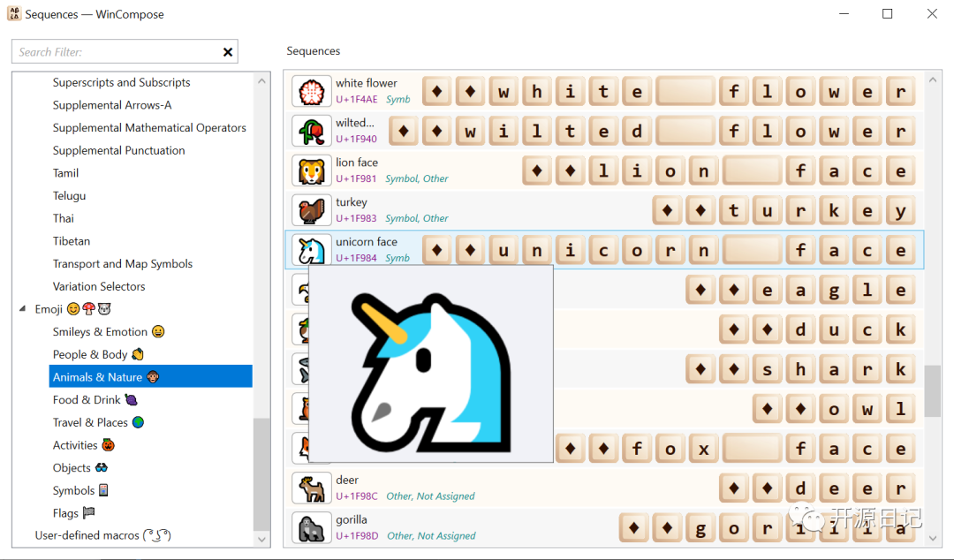This screenshot has width=954, height=560.
Task: Select Supplemental Arrows-A
Action: pyautogui.click(x=112, y=105)
